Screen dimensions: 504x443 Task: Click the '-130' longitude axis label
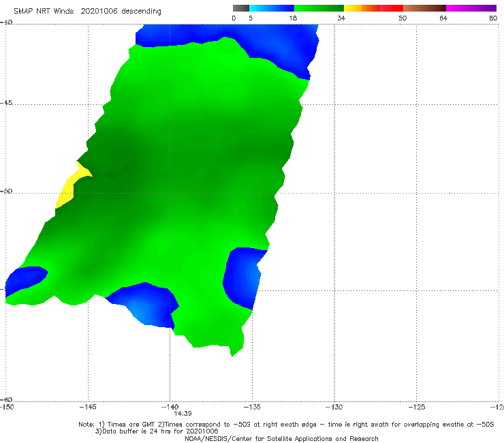[x=334, y=407]
